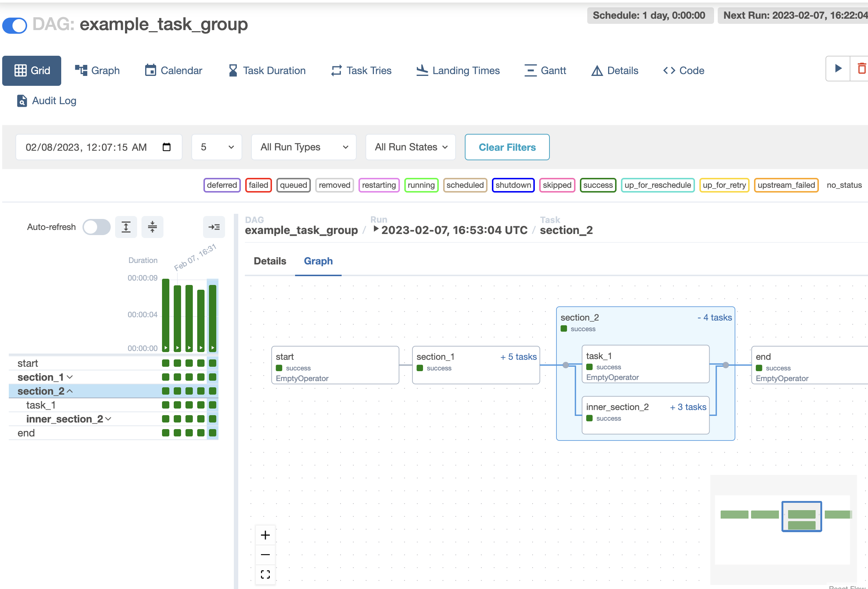Open the Details tab beside Graph
The width and height of the screenshot is (868, 589).
click(x=270, y=261)
